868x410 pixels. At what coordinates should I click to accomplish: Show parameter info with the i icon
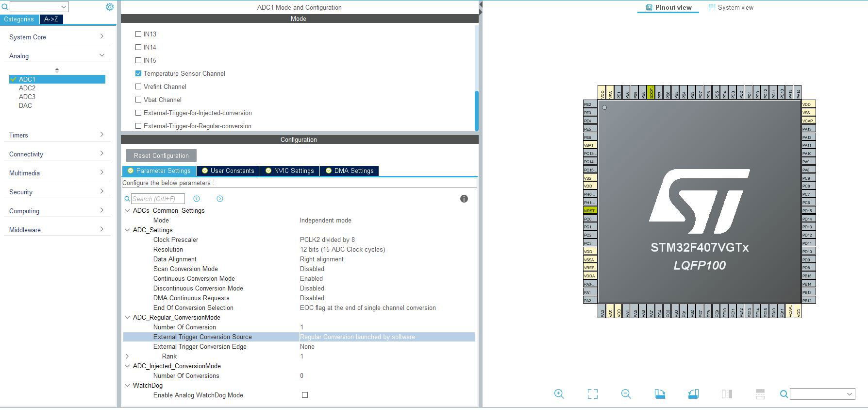pos(464,199)
